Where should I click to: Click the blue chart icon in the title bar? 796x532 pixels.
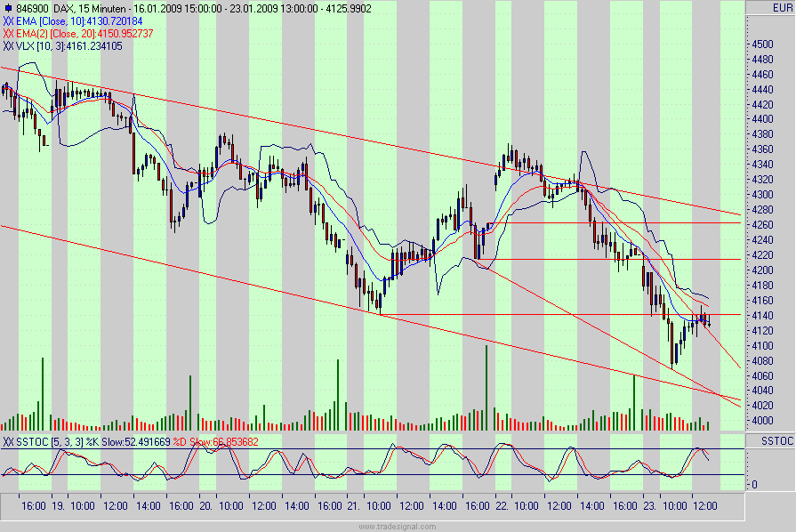click(7, 6)
